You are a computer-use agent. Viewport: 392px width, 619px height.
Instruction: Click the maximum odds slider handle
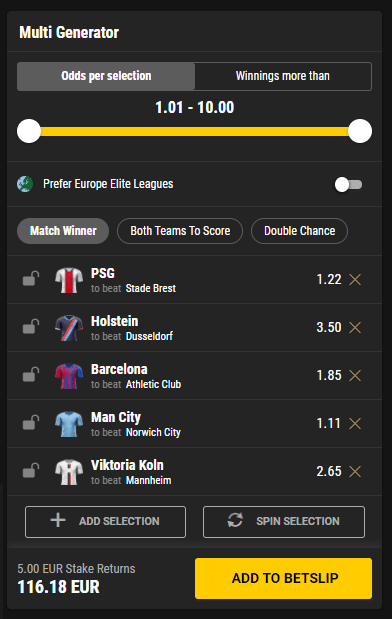(x=360, y=131)
